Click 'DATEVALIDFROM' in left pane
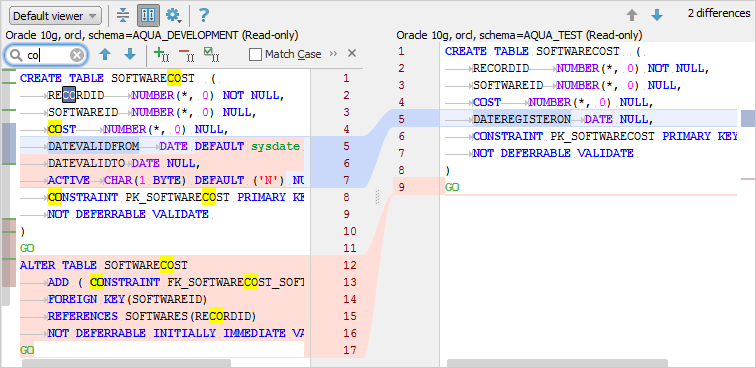This screenshot has height=368, width=756. click(94, 146)
